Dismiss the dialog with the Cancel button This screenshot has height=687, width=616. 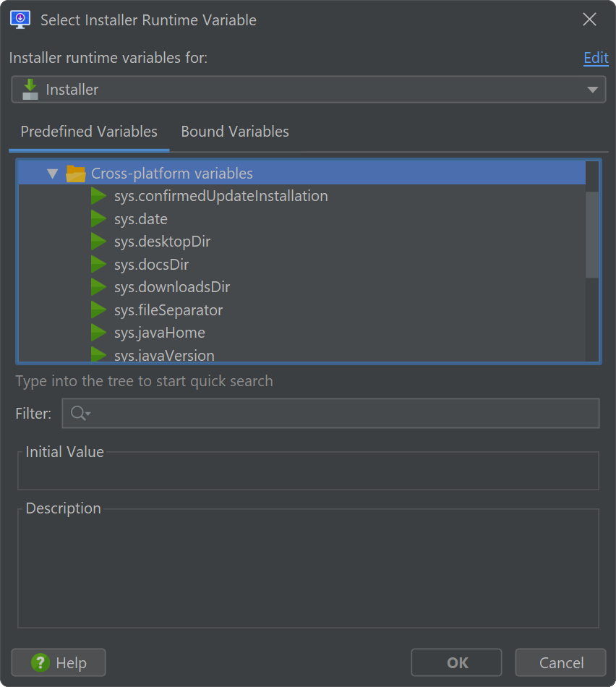tap(561, 662)
